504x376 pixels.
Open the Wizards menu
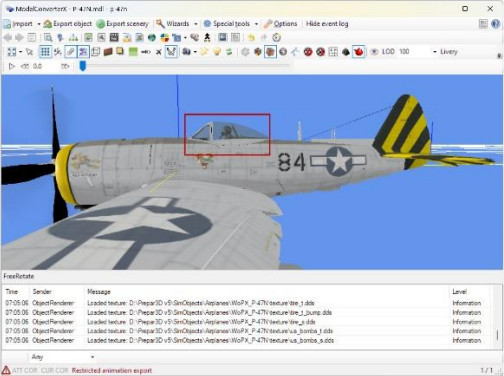(x=177, y=24)
